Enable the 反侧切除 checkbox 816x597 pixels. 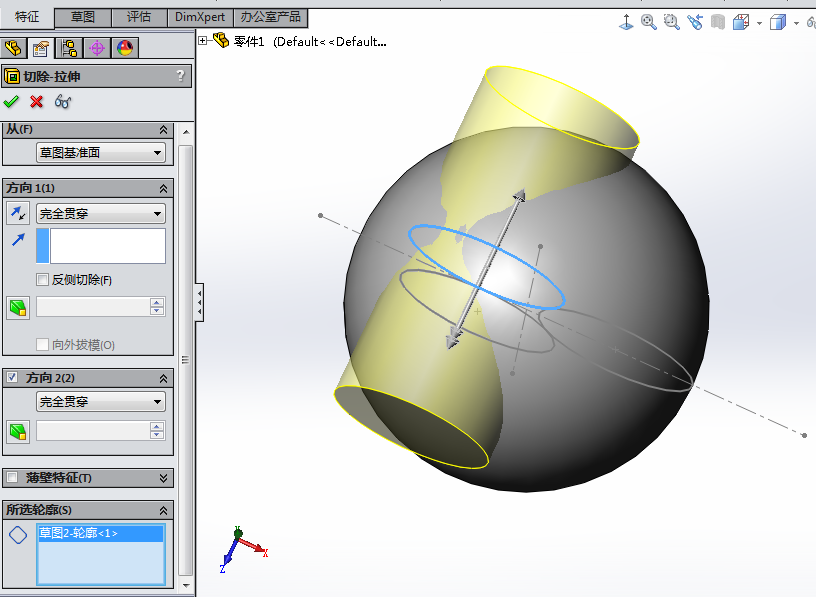43,280
